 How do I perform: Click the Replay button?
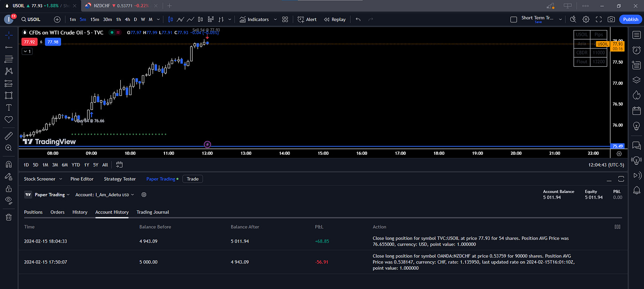pos(335,19)
